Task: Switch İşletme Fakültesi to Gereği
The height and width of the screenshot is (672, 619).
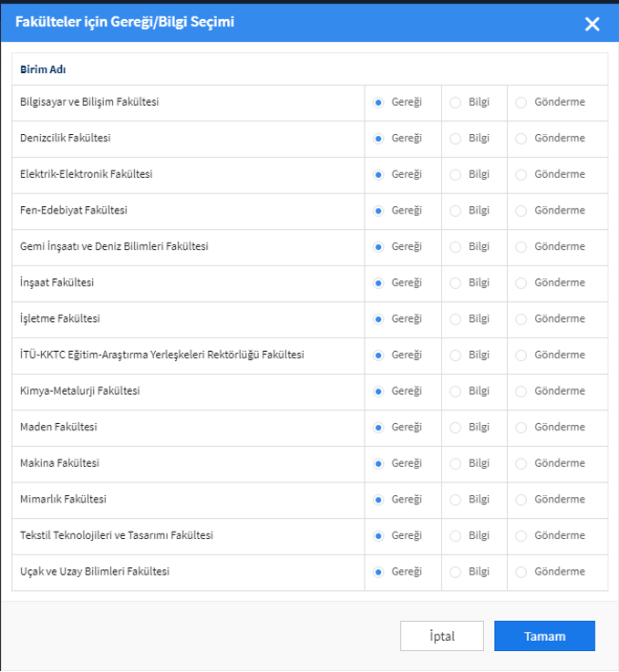Action: (378, 319)
